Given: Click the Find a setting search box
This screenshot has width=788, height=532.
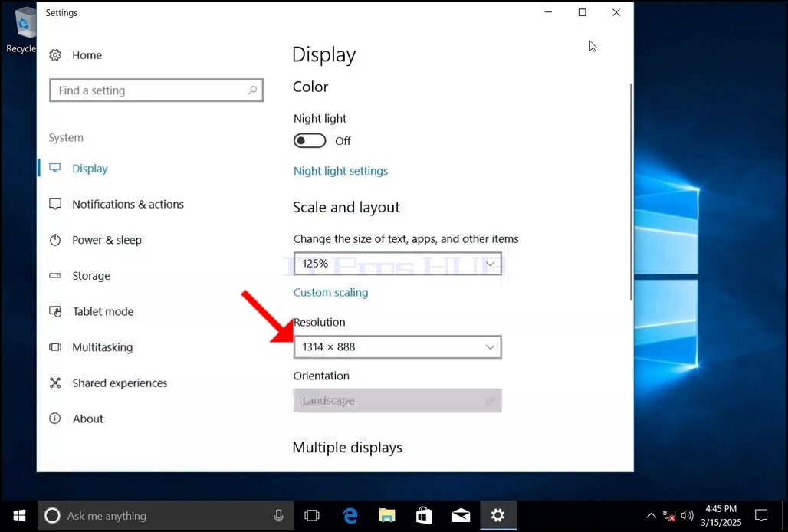Looking at the screenshot, I should [156, 90].
